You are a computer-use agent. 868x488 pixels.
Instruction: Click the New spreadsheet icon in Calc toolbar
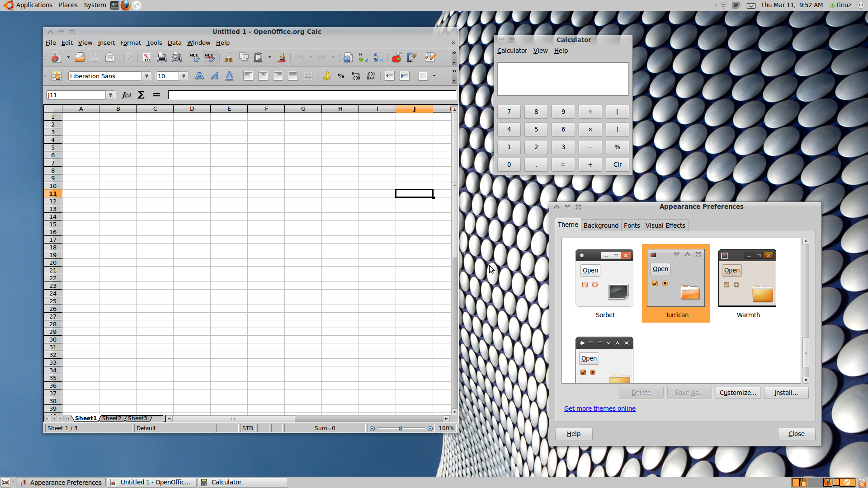(x=56, y=57)
